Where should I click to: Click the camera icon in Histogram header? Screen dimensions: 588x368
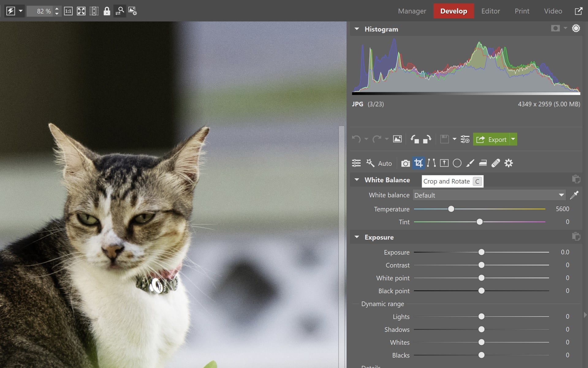[555, 28]
